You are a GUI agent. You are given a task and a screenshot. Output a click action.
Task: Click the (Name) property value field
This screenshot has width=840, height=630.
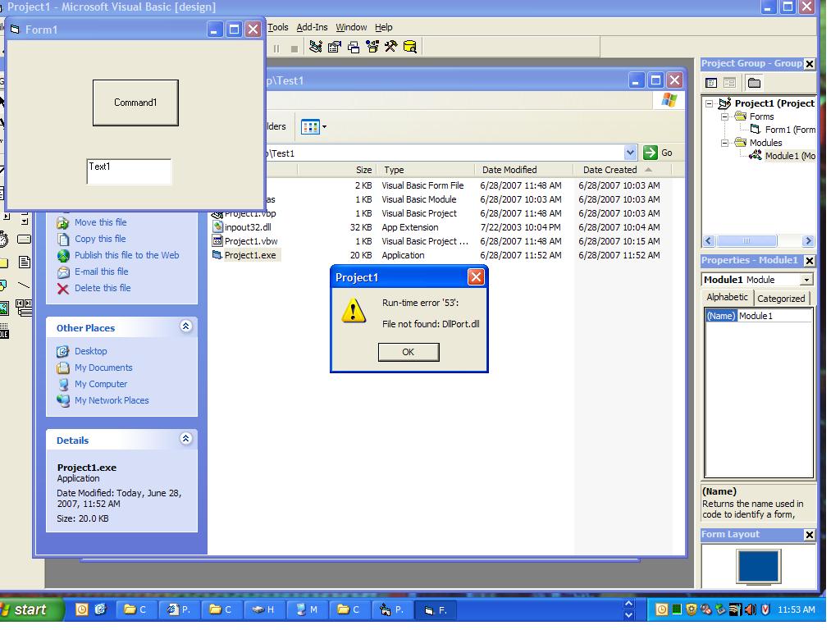pyautogui.click(x=774, y=316)
